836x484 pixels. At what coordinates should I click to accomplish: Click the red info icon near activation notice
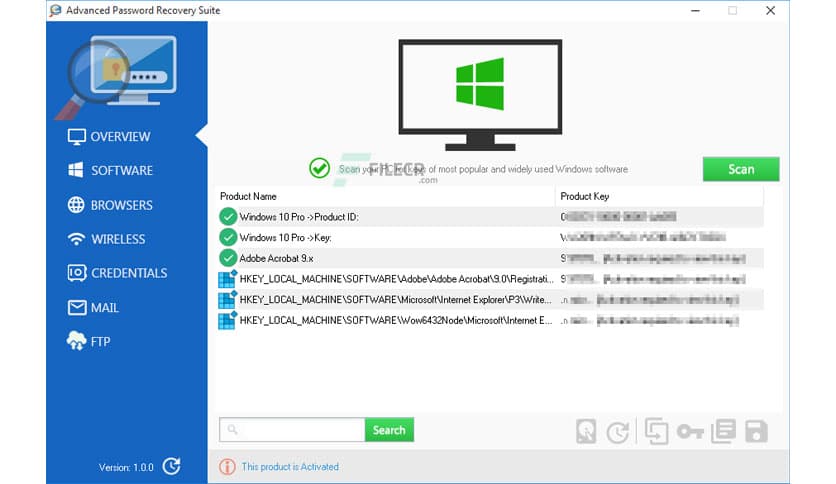(227, 467)
